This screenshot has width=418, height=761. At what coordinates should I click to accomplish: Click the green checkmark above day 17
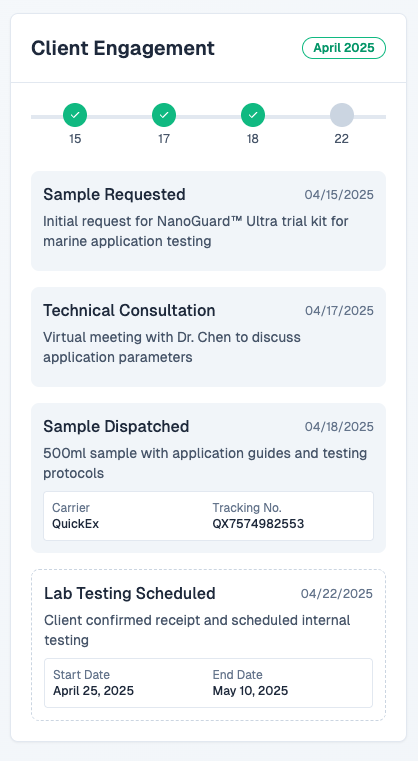click(164, 115)
